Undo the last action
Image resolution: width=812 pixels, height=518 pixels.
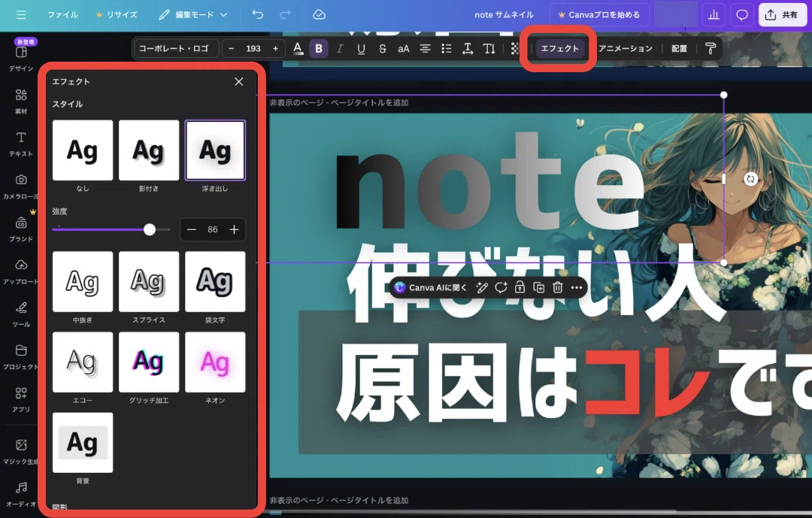257,15
